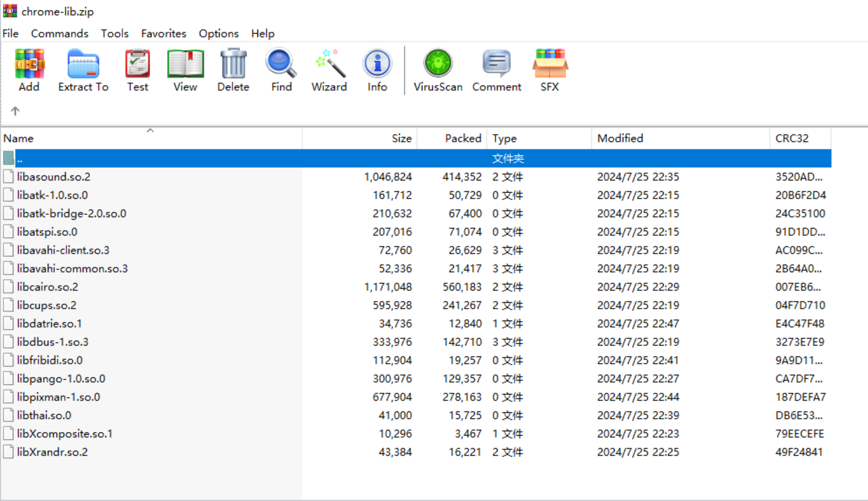This screenshot has width=868, height=501.
Task: Go up one folder level arrow
Action: (15, 111)
